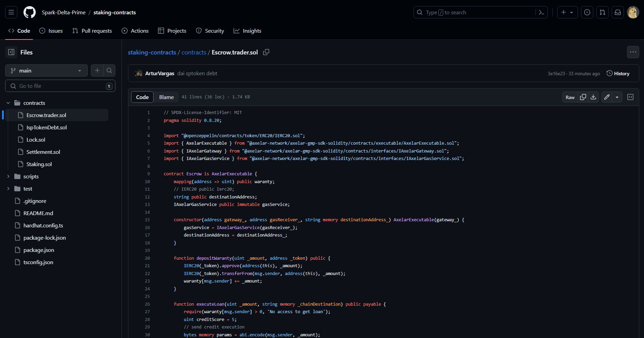Expand the test folder chevron
The image size is (644, 338).
(8, 189)
